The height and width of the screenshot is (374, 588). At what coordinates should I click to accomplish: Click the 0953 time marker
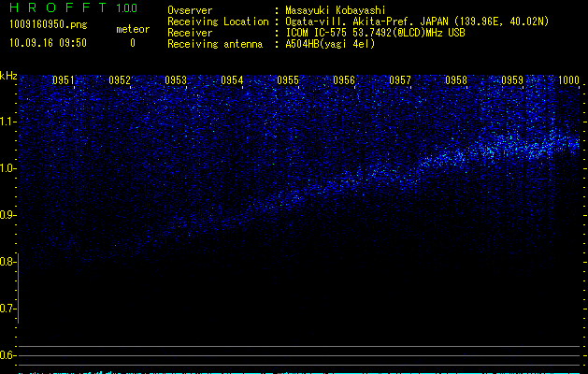[176, 80]
